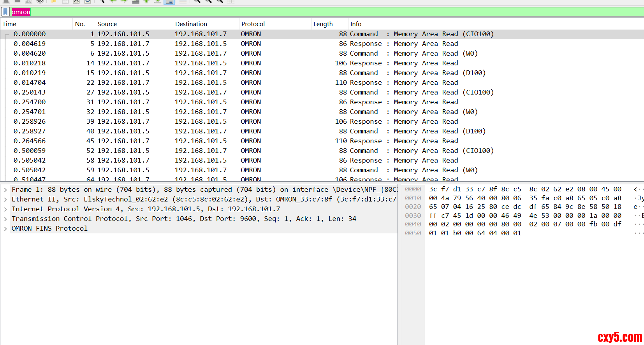Expand the Frame 1 details tree
This screenshot has width=644, height=345.
[x=5, y=190]
